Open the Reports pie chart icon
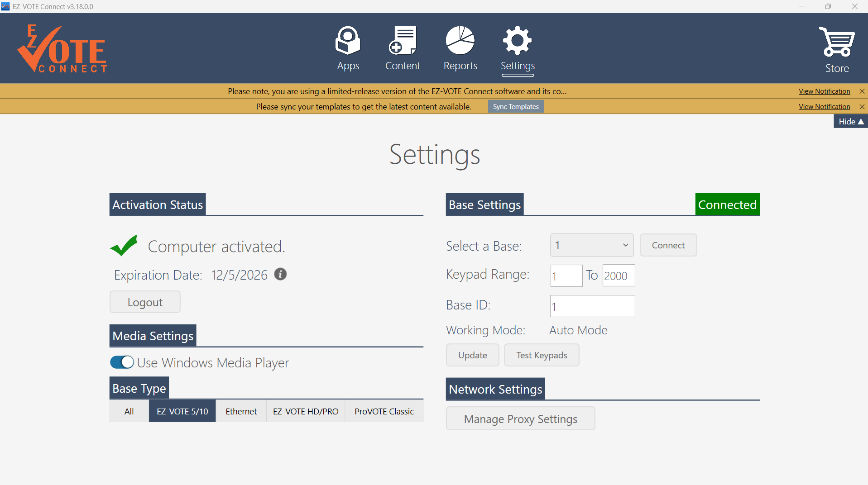 [x=460, y=41]
